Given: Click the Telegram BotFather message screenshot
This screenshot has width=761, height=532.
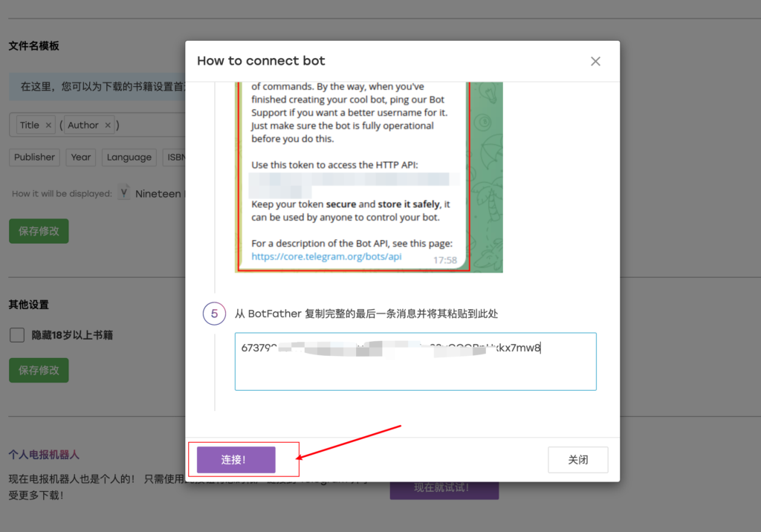Looking at the screenshot, I should (369, 176).
